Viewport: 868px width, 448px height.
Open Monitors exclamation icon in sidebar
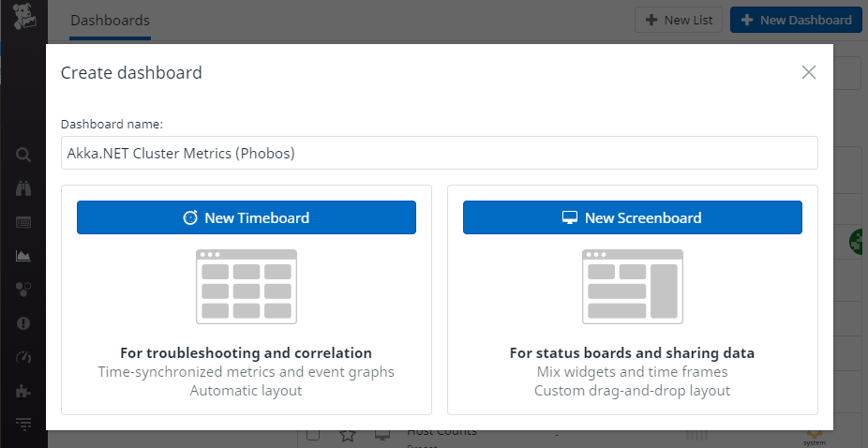[x=23, y=323]
